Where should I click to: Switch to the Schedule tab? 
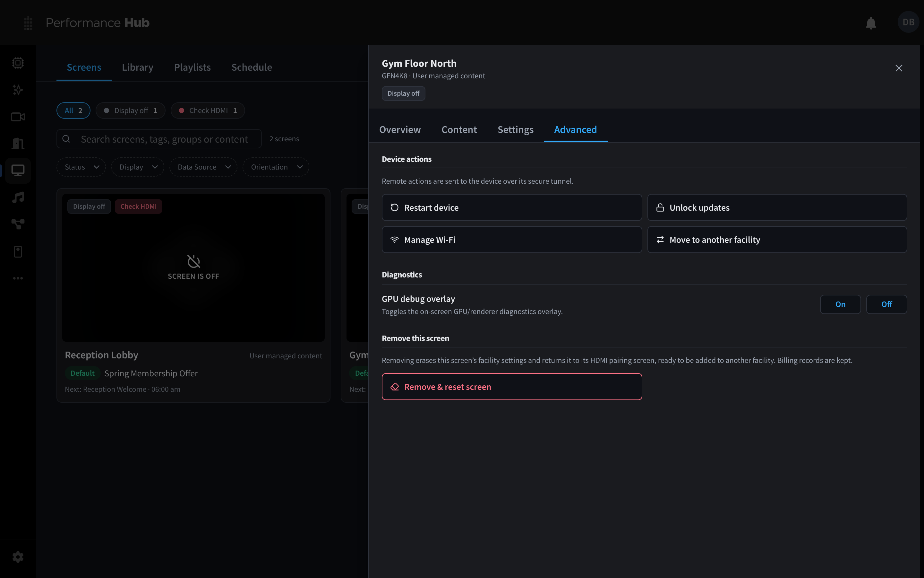(252, 67)
